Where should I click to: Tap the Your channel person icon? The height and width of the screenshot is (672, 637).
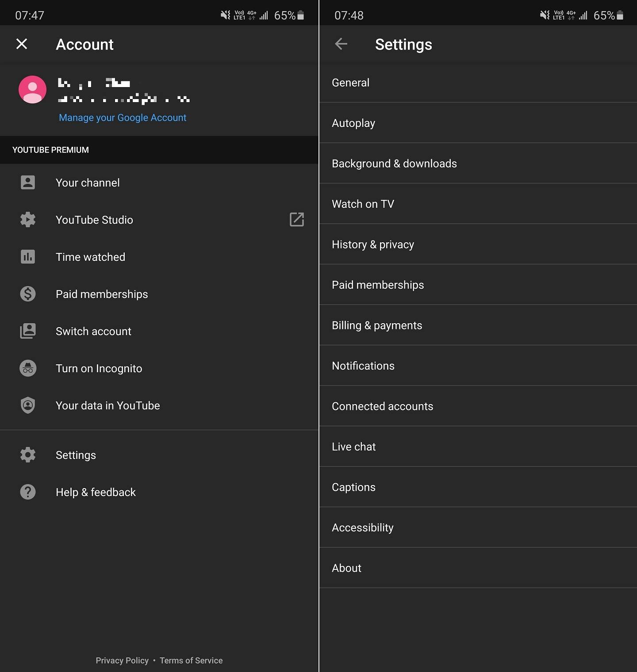pos(28,182)
